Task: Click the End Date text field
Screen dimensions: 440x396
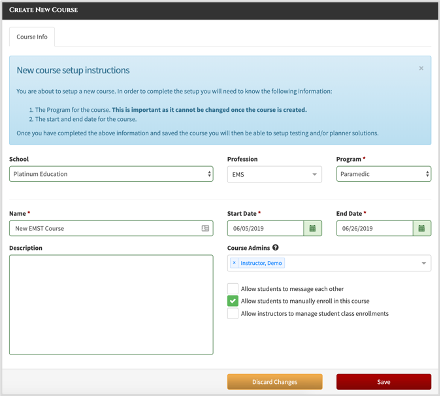Action: tap(375, 228)
